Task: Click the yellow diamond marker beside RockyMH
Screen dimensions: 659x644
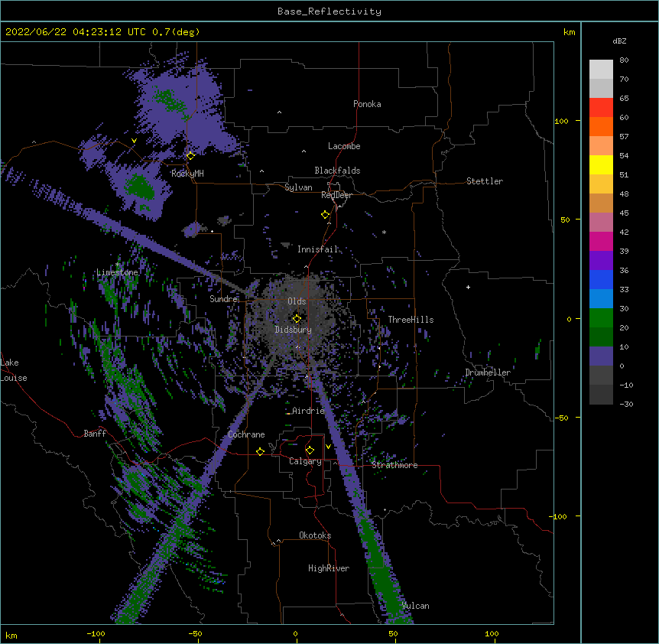Action: (190, 156)
